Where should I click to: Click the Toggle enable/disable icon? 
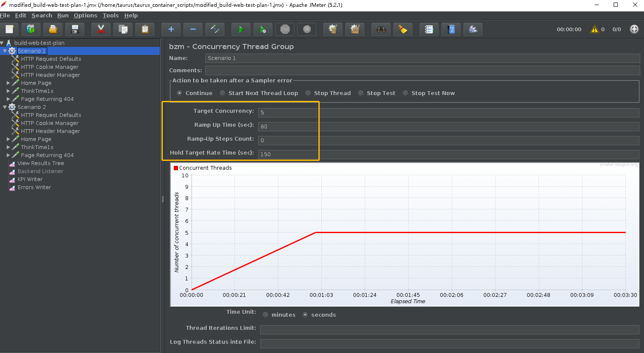[215, 29]
